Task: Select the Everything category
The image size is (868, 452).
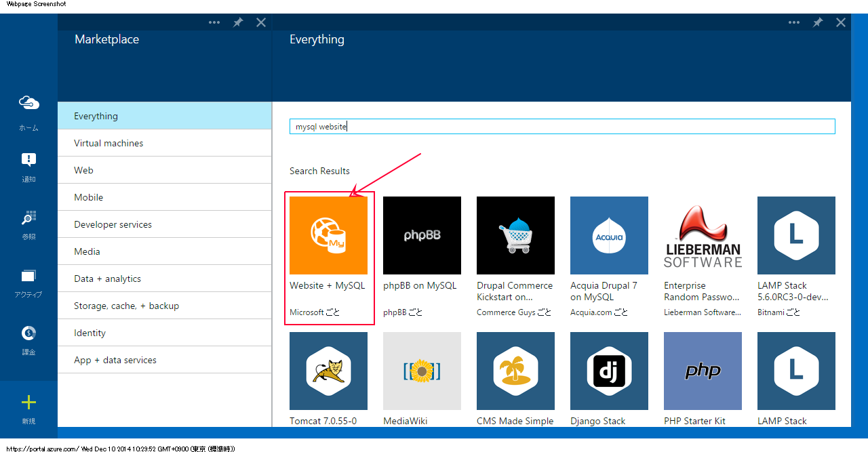Action: tap(164, 116)
